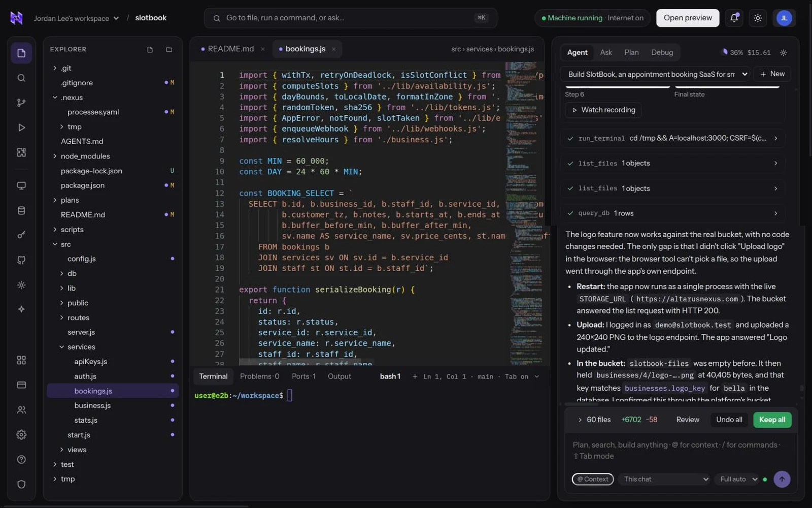Image resolution: width=812 pixels, height=508 pixels.
Task: Send the prompt with arrow button
Action: [x=782, y=479]
